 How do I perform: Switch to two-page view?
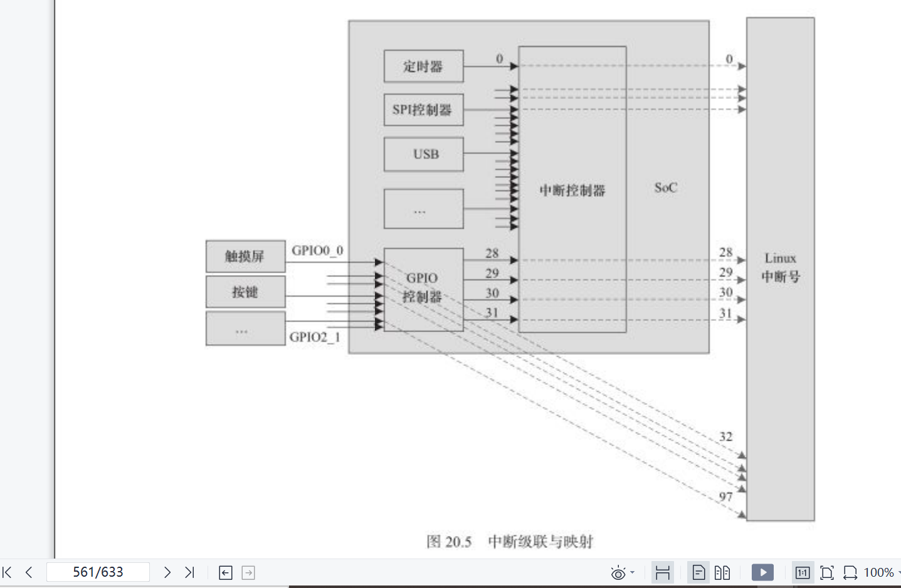(x=722, y=572)
